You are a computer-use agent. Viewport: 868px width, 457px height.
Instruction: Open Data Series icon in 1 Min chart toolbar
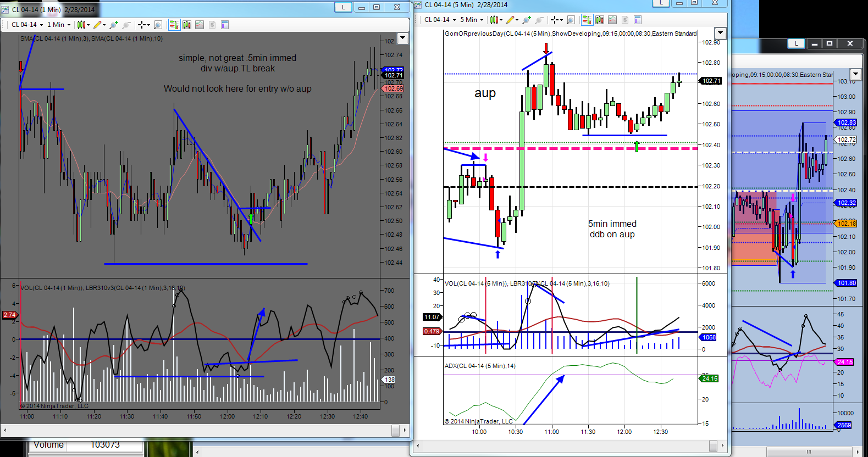coord(187,25)
